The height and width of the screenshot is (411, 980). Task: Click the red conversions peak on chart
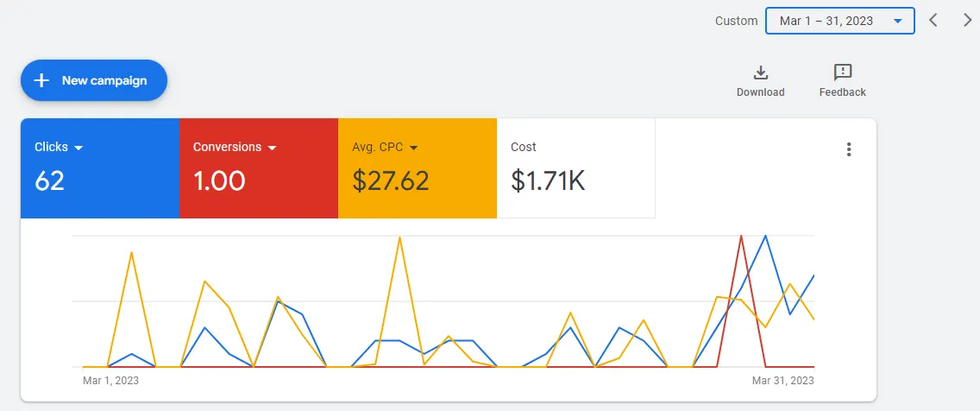pos(741,237)
